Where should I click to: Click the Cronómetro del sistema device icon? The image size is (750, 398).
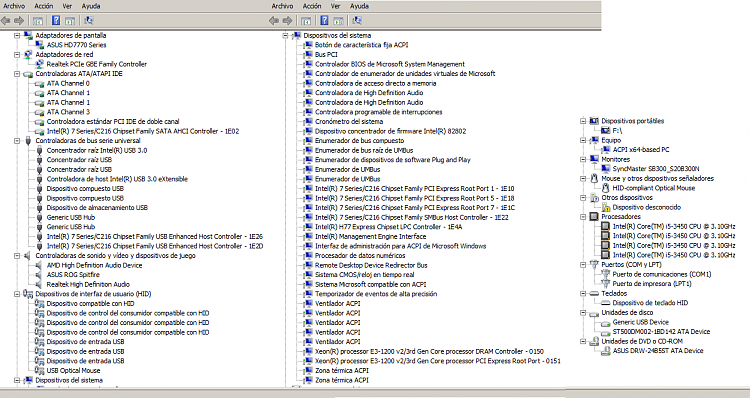pyautogui.click(x=308, y=122)
